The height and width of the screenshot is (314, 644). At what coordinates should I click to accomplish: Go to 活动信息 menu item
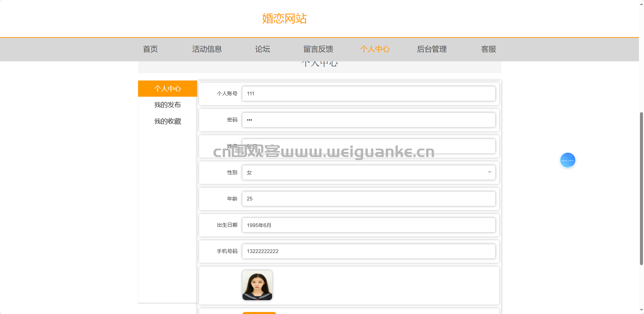tap(207, 49)
